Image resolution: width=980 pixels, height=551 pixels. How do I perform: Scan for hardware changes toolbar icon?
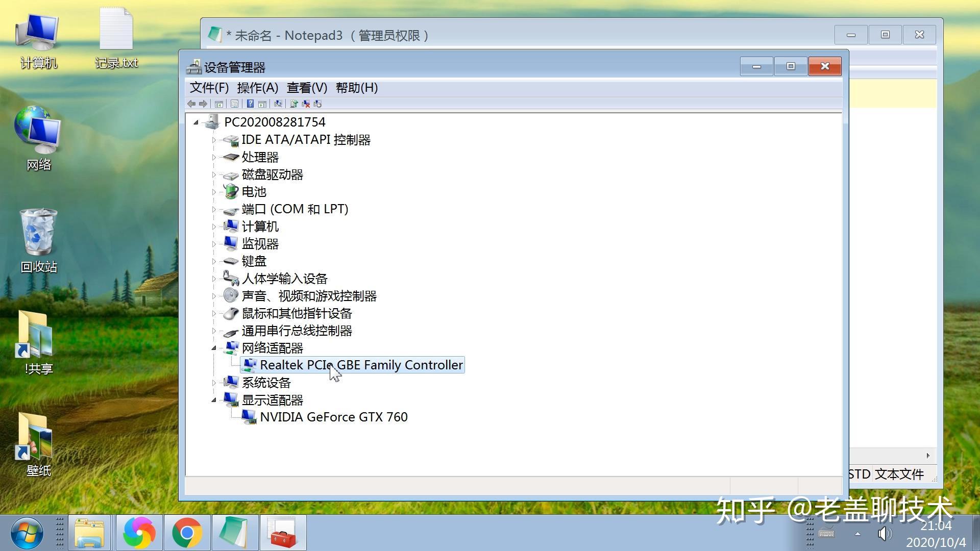coord(278,104)
